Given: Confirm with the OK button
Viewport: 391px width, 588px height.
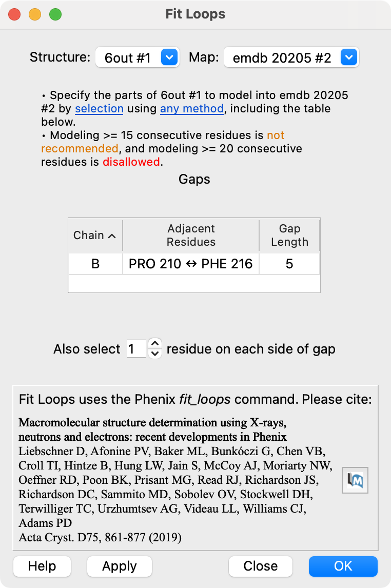Looking at the screenshot, I should [343, 566].
